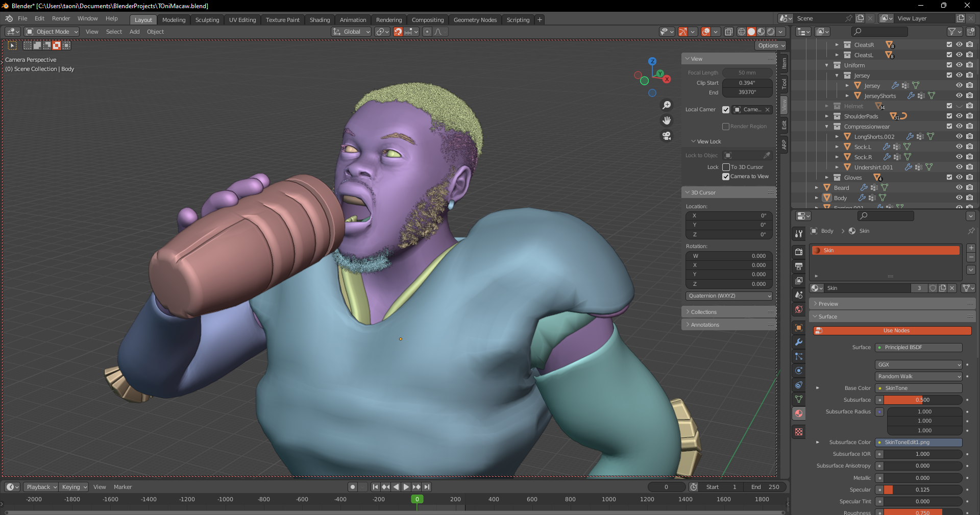Click the play animation button

pyautogui.click(x=406, y=487)
